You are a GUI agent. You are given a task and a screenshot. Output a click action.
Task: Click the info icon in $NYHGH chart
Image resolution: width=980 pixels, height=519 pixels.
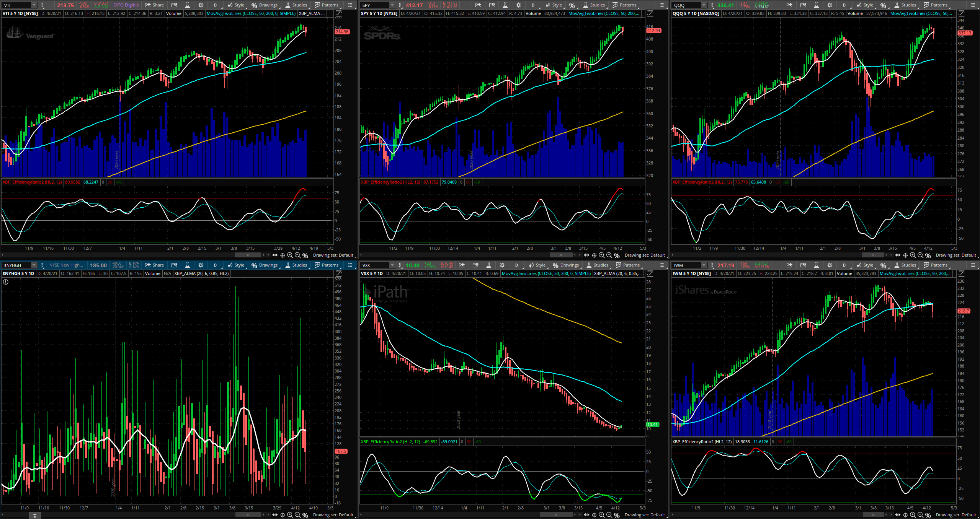tap(6, 282)
